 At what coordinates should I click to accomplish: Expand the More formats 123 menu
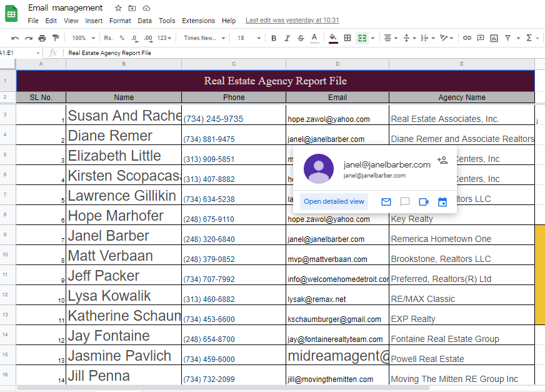point(164,38)
